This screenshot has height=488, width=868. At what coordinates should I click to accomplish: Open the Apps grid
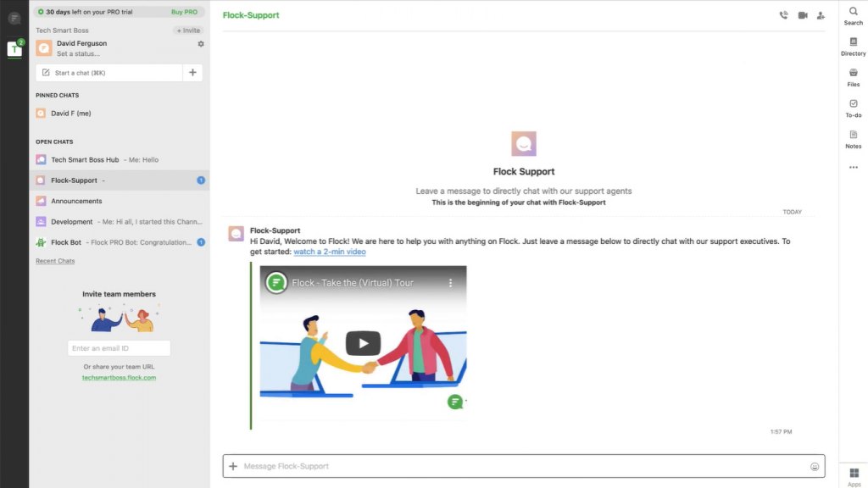(x=854, y=476)
